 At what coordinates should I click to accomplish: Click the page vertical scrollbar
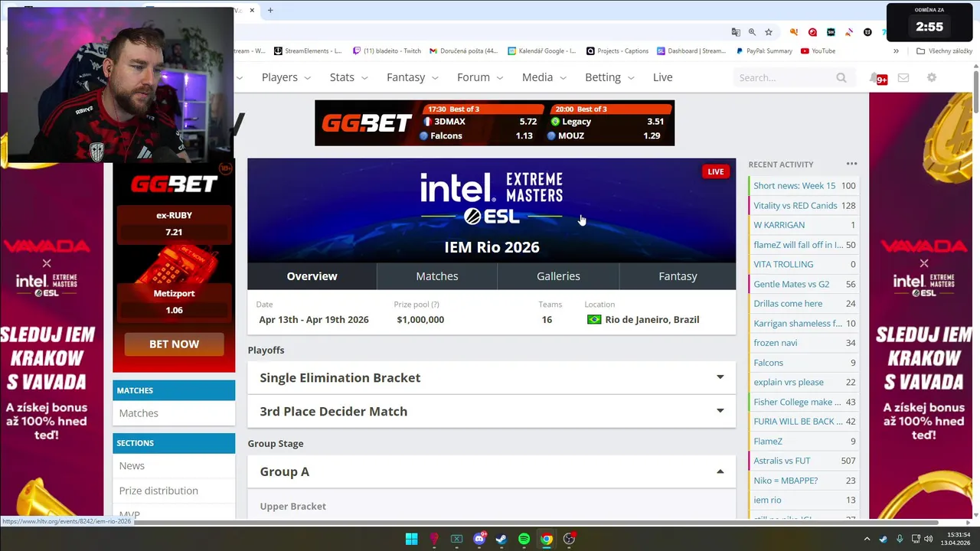coord(976,90)
